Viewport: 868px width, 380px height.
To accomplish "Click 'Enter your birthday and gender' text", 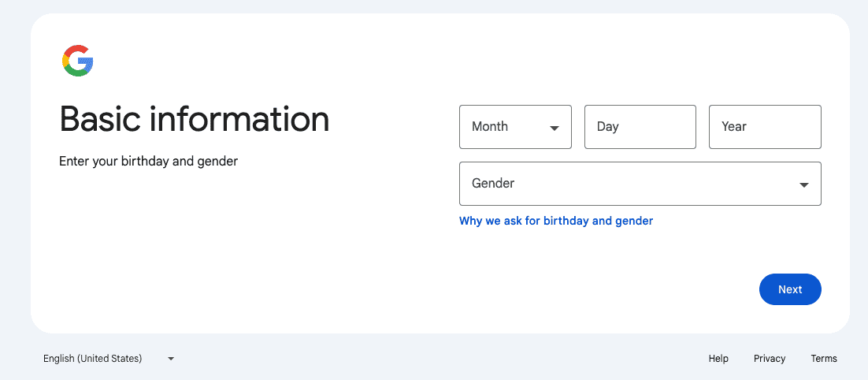I will [x=148, y=162].
